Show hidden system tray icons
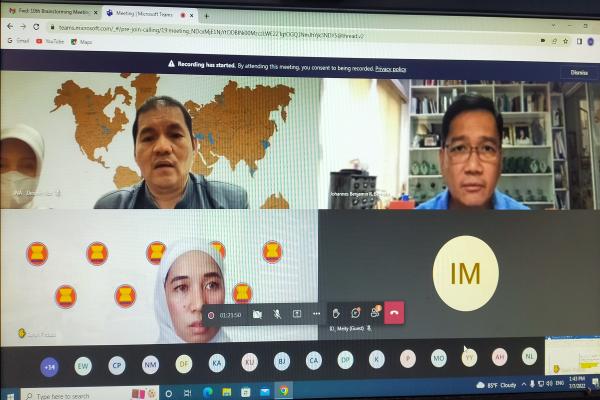The height and width of the screenshot is (400, 600). 523,384
